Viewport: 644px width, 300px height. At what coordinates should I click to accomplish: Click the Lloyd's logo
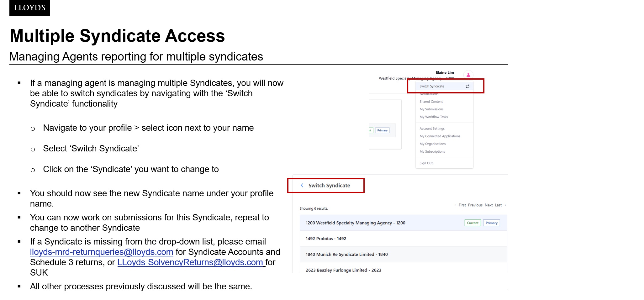click(30, 8)
